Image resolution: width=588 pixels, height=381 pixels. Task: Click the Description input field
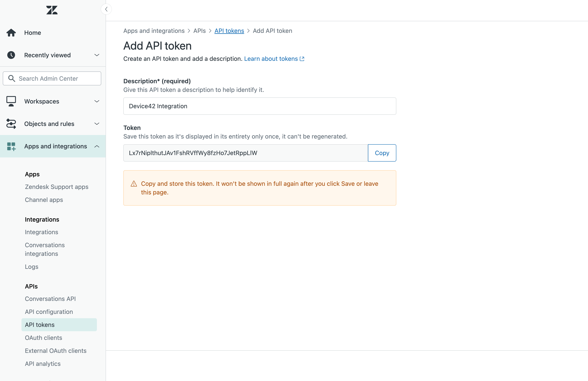point(260,106)
